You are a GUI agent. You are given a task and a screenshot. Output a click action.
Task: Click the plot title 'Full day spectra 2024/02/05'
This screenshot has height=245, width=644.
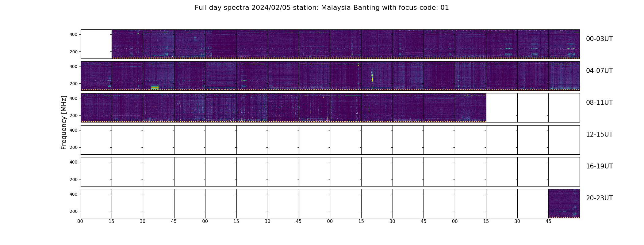[243, 8]
